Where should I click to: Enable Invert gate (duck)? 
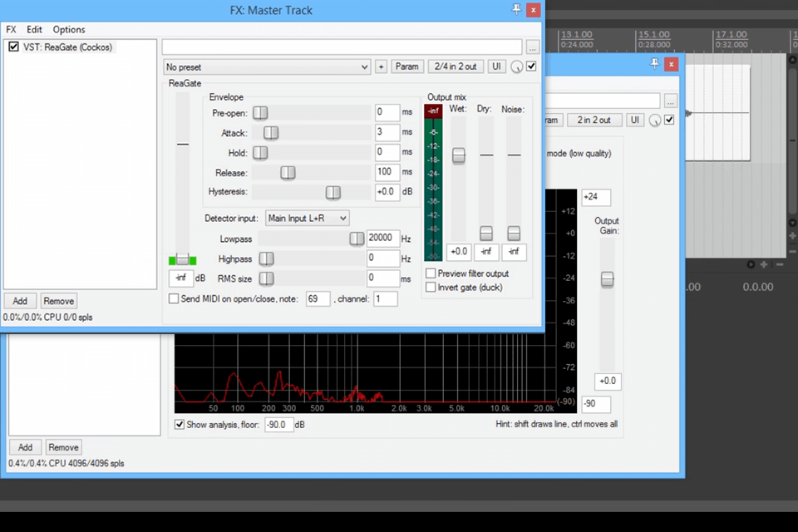(x=431, y=287)
